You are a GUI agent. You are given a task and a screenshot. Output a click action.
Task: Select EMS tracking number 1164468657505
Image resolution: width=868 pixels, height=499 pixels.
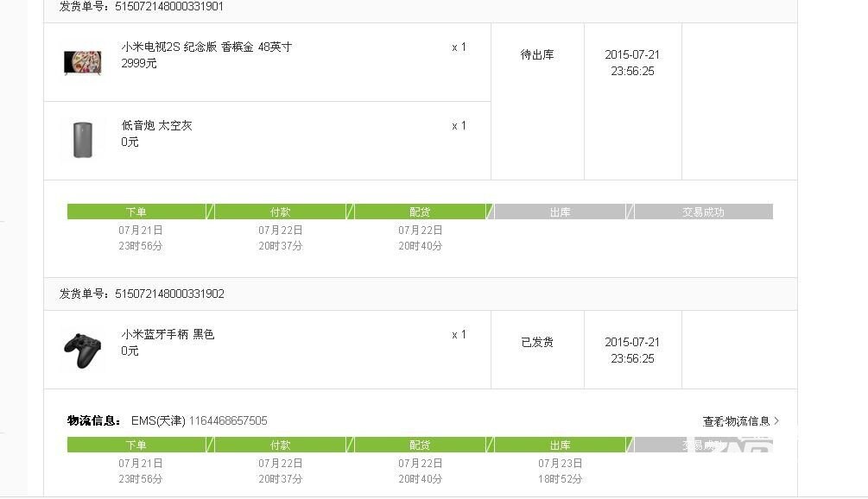228,421
